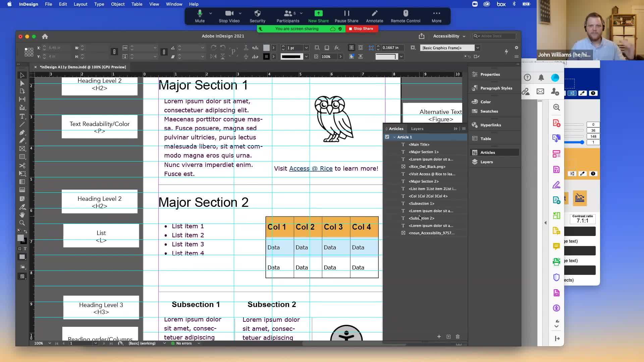
Task: Select the Page tool
Action: coord(22,91)
